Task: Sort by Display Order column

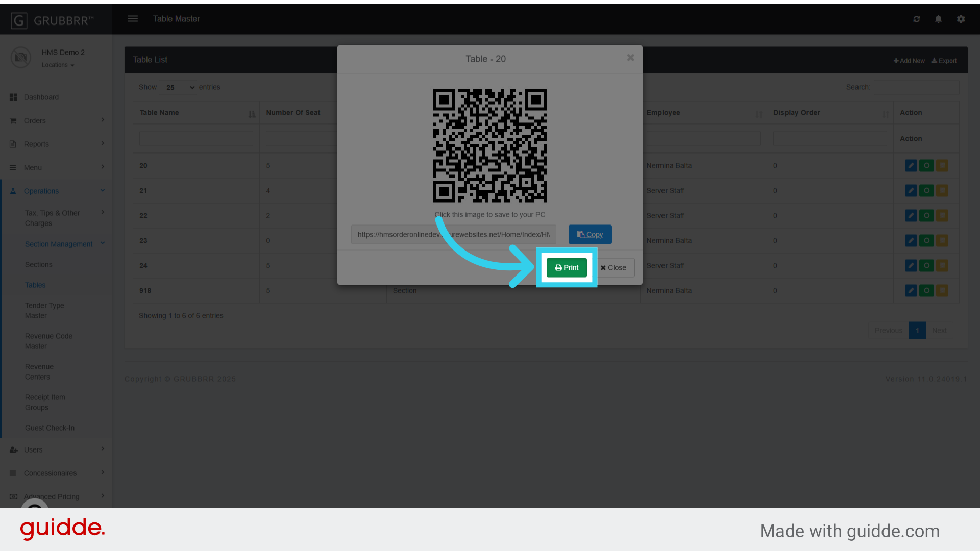Action: pos(829,113)
